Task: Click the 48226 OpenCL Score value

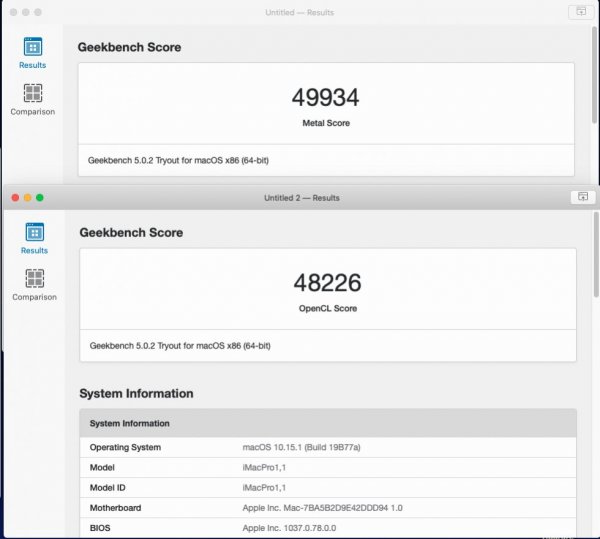Action: (327, 283)
